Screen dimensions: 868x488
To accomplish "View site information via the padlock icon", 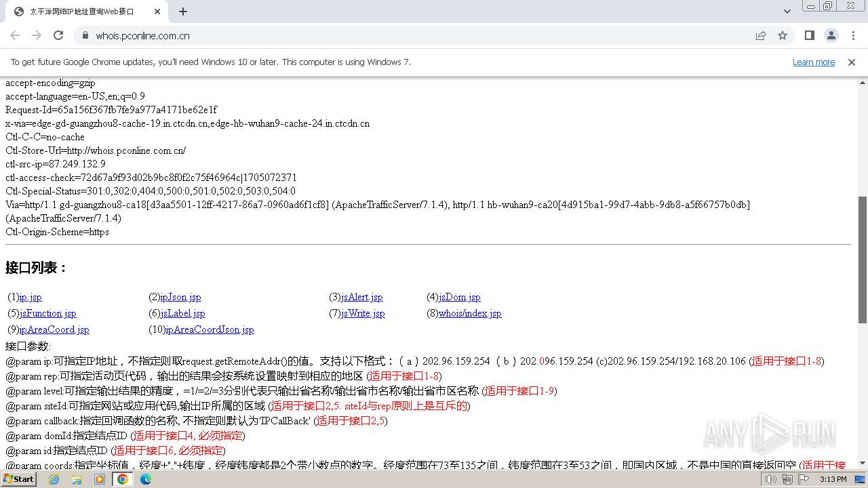I will (x=85, y=36).
